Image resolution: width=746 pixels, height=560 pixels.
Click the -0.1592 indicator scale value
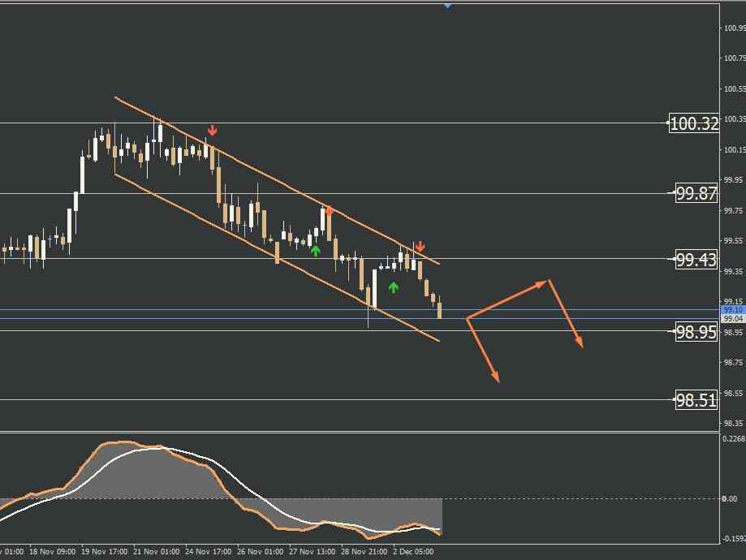point(733,538)
